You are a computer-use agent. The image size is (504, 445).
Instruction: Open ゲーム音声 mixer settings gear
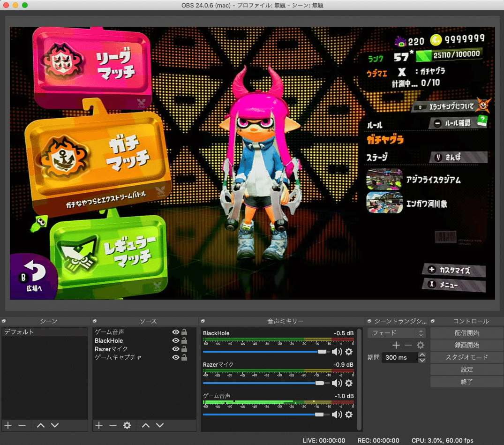[x=349, y=415]
